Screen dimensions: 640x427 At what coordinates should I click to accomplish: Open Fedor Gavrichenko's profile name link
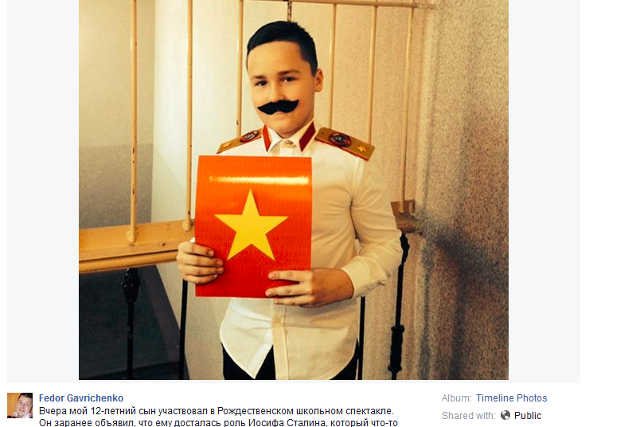(81, 398)
